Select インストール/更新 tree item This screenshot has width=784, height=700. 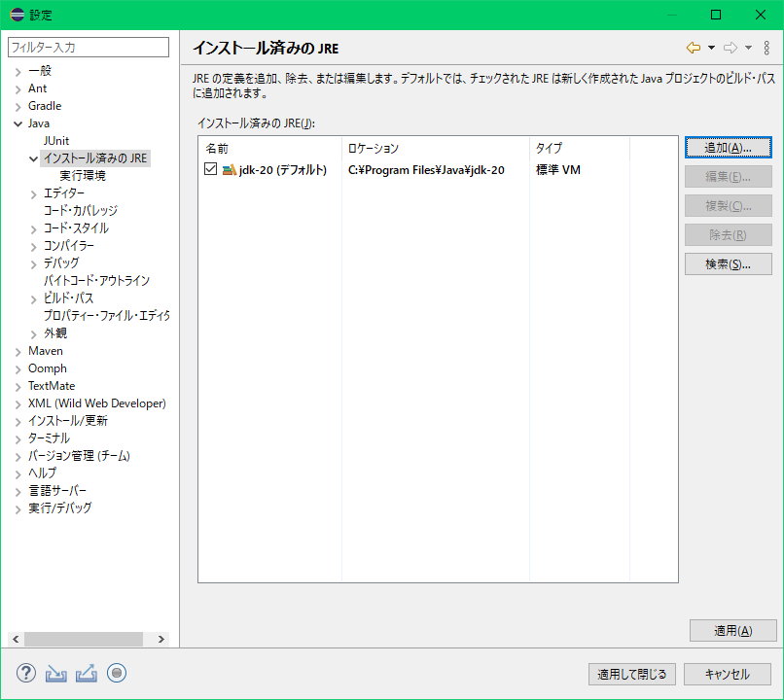tap(67, 421)
